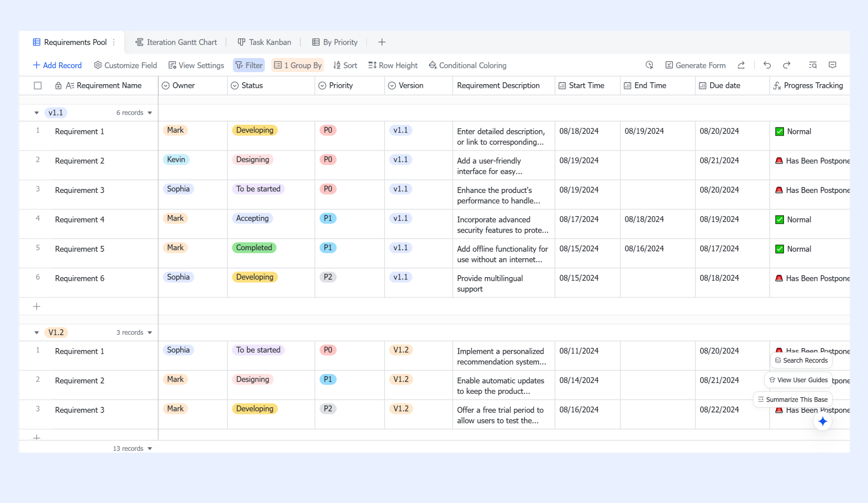Toggle the Normal checkbox on the Requirement 5 row
868x503 pixels.
tap(779, 249)
